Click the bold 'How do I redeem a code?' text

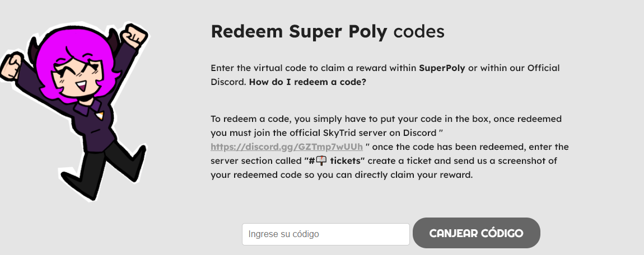(307, 82)
